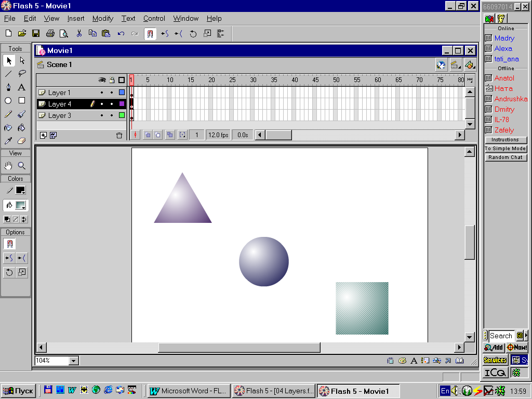532x399 pixels.
Task: Select the Lasso tool
Action: 22,74
